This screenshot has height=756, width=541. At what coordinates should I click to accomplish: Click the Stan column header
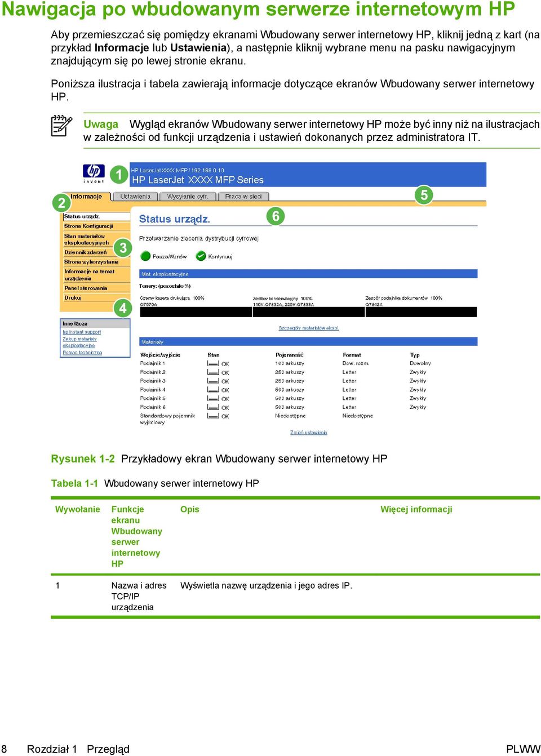pos(213,355)
